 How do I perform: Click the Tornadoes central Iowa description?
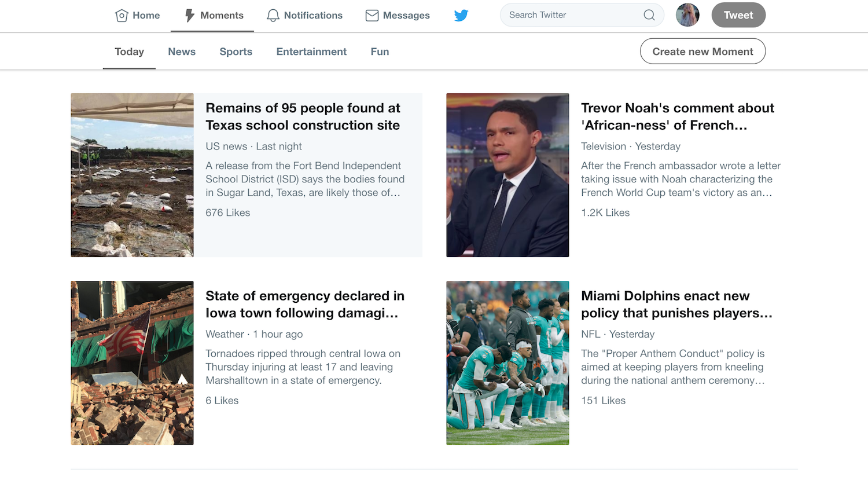(303, 367)
